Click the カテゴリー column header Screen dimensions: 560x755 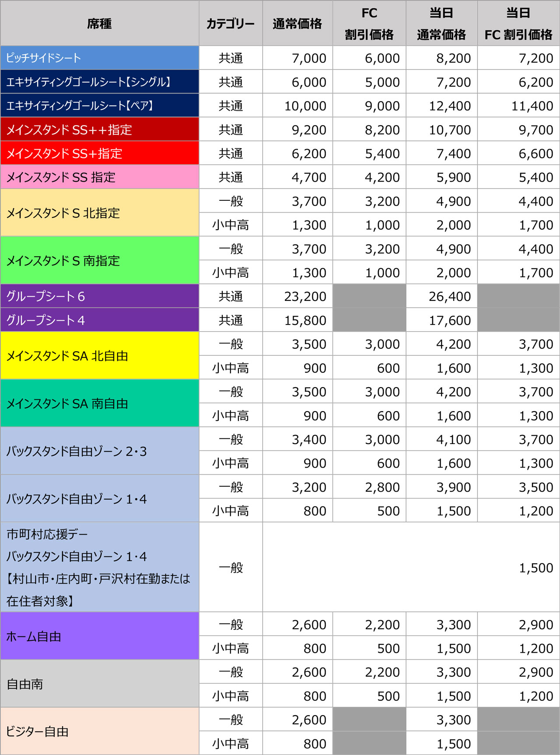[231, 24]
